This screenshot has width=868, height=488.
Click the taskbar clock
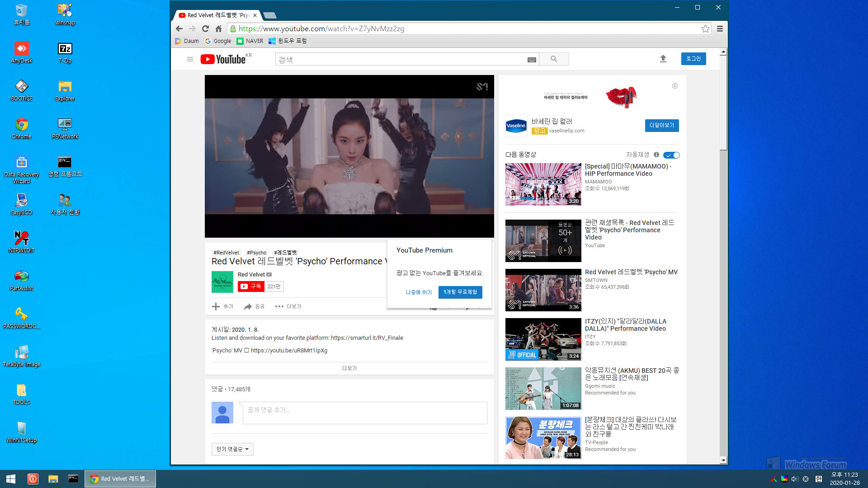[x=844, y=479]
